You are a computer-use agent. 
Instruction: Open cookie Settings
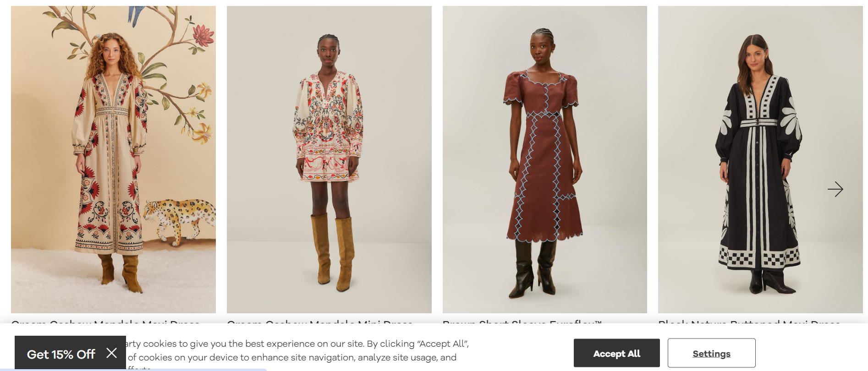(711, 353)
